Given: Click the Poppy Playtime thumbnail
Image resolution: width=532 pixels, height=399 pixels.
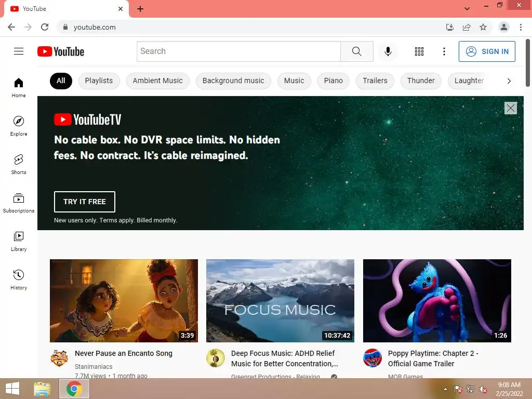Looking at the screenshot, I should [x=437, y=301].
